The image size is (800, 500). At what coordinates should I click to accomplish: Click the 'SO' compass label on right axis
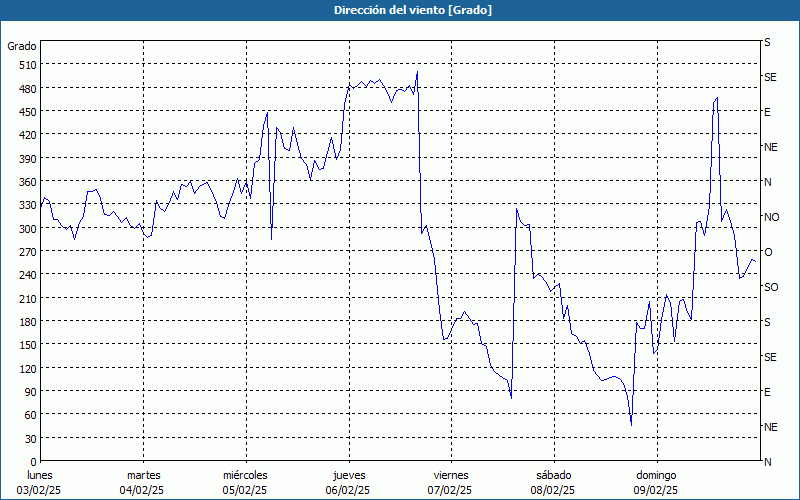click(x=771, y=287)
